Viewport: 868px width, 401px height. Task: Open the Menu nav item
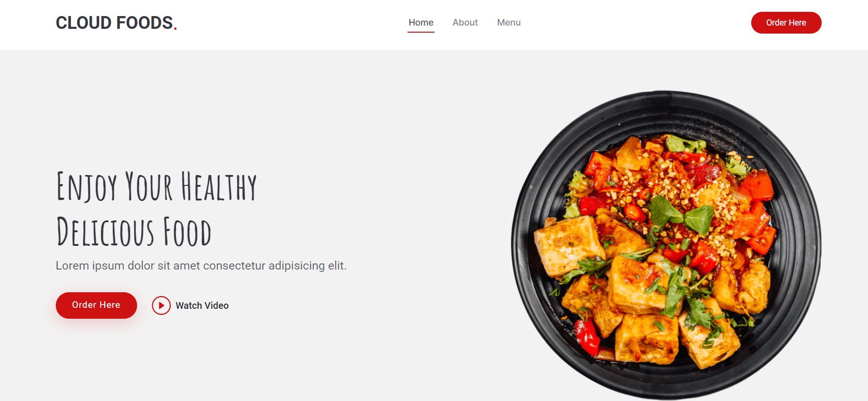(509, 23)
